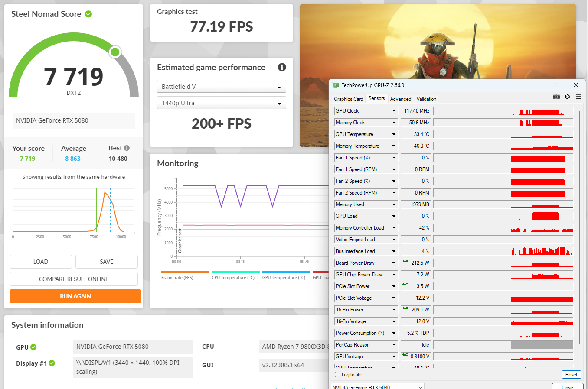The height and width of the screenshot is (389, 588).
Task: Open the Advanced tab in GPU-Z
Action: tap(401, 99)
